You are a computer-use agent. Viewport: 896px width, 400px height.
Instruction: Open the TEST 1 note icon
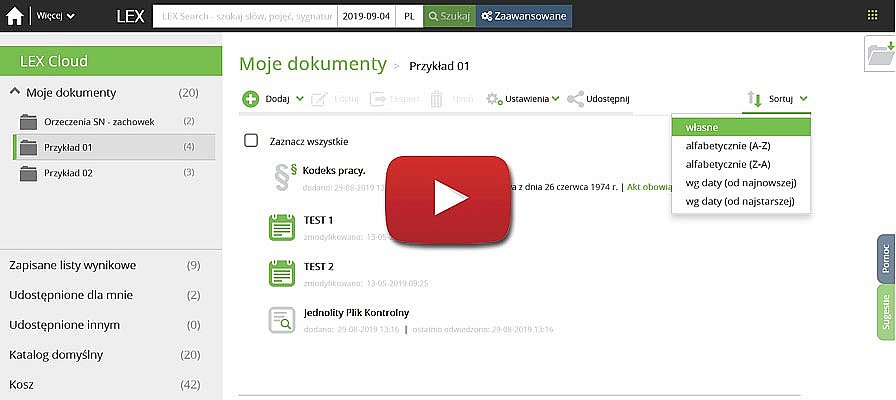(284, 227)
